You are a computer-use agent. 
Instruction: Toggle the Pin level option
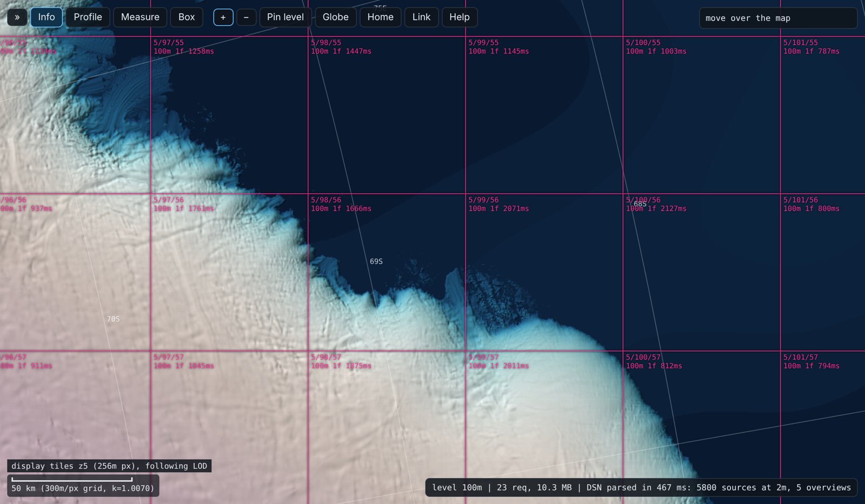pyautogui.click(x=285, y=17)
